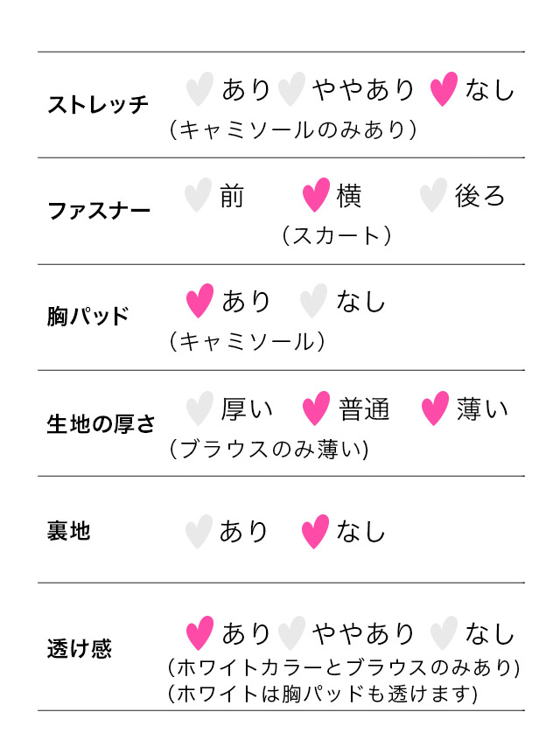560x747 pixels.
Task: Click the gray heart beside ファスナー 前
Action: [198, 195]
